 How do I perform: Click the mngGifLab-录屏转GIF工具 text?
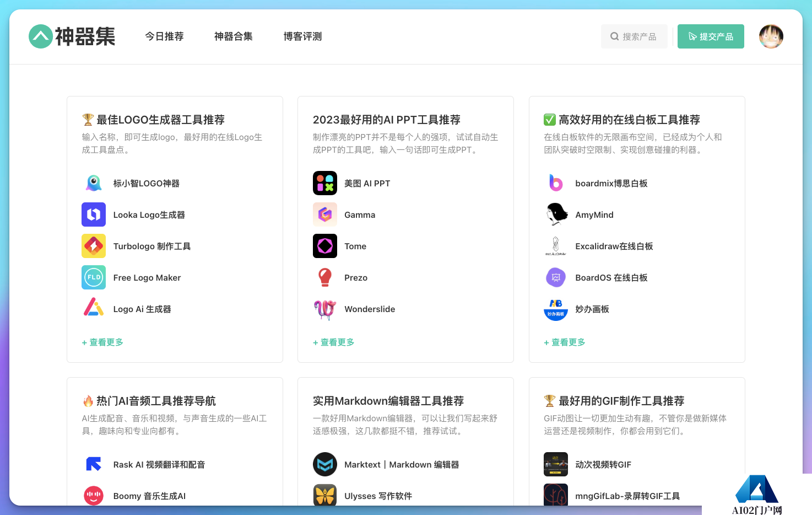tap(627, 496)
